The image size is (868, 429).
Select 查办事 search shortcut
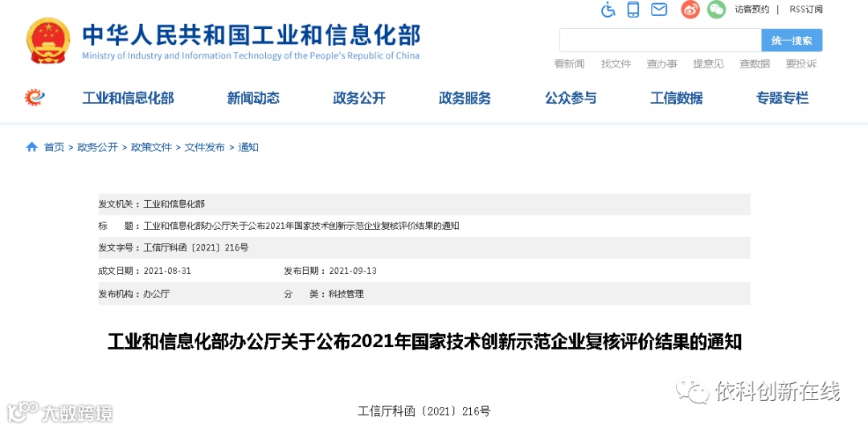click(662, 64)
